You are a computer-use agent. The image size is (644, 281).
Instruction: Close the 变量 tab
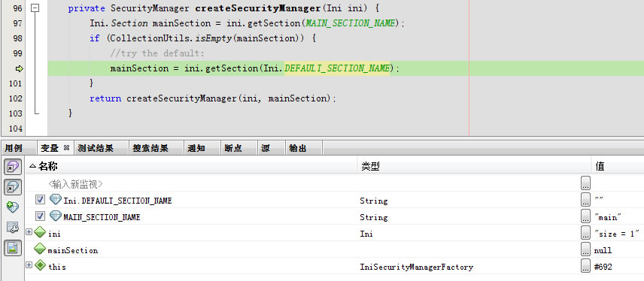click(x=67, y=148)
